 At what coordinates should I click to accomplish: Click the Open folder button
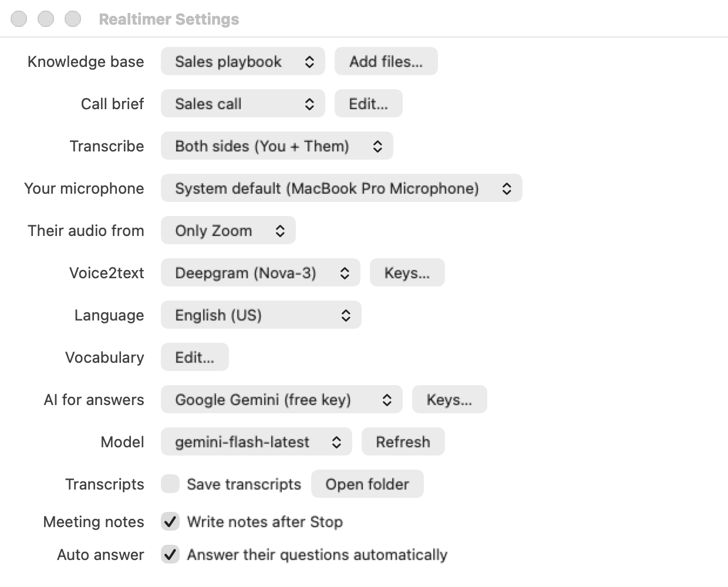coord(367,484)
